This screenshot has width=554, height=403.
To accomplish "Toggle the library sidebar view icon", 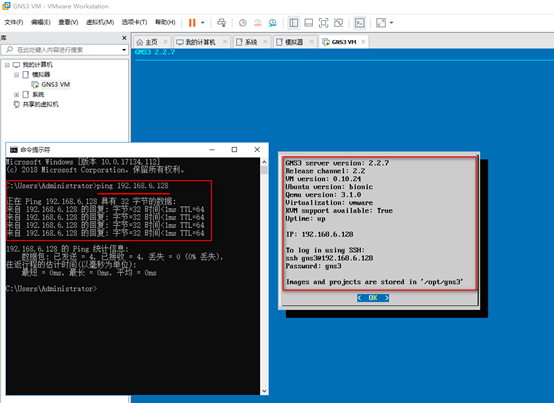I will tap(294, 23).
